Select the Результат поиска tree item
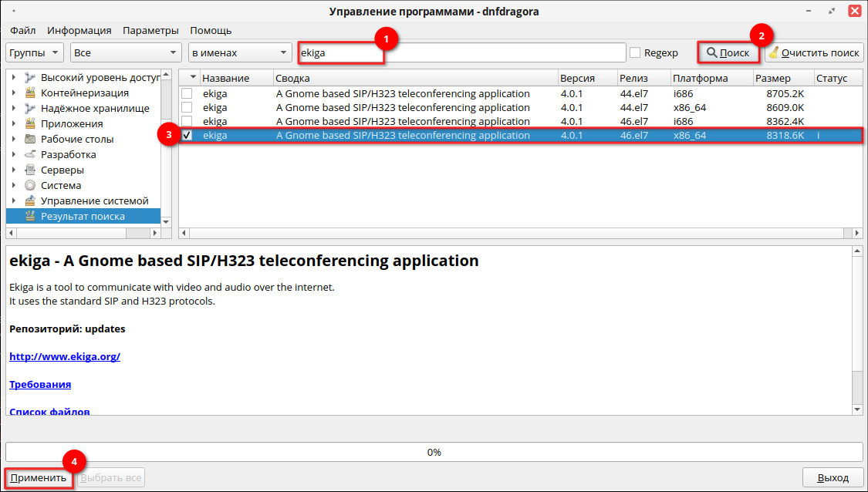 tap(83, 217)
